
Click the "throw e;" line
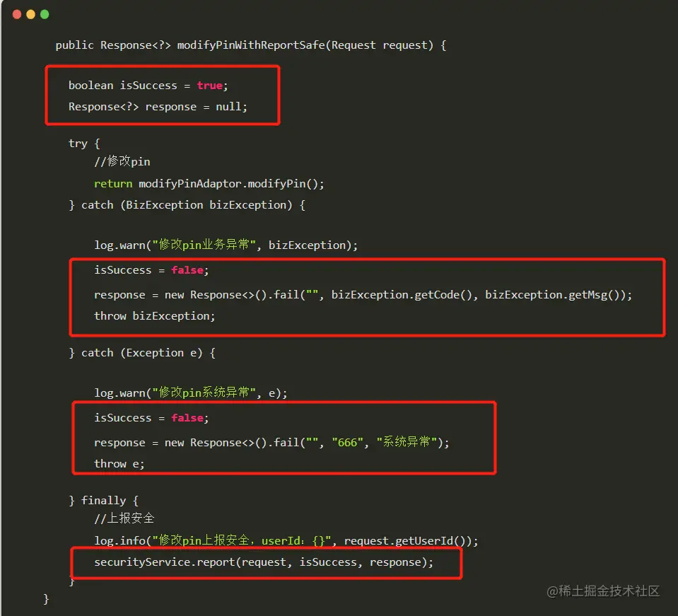point(119,464)
